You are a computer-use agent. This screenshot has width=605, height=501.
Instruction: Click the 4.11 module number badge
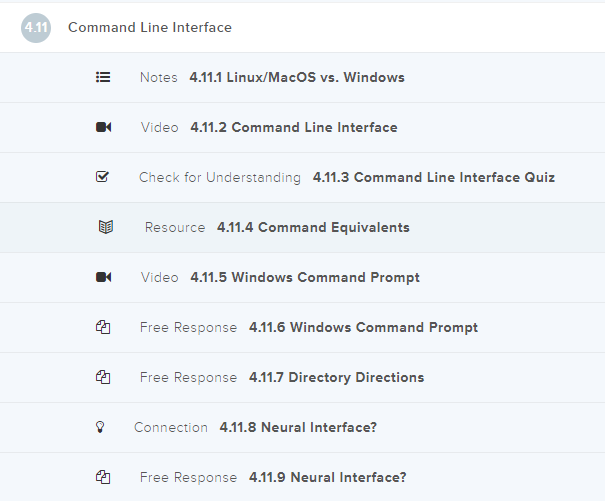tap(35, 28)
